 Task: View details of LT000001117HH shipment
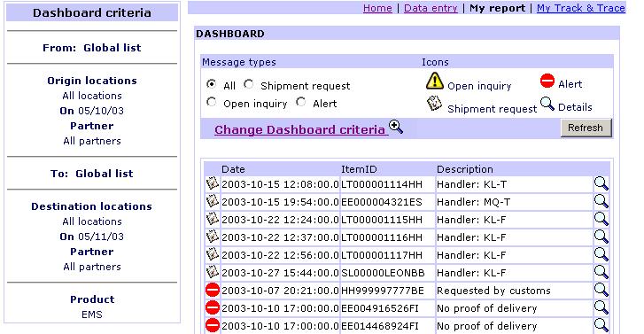[601, 254]
